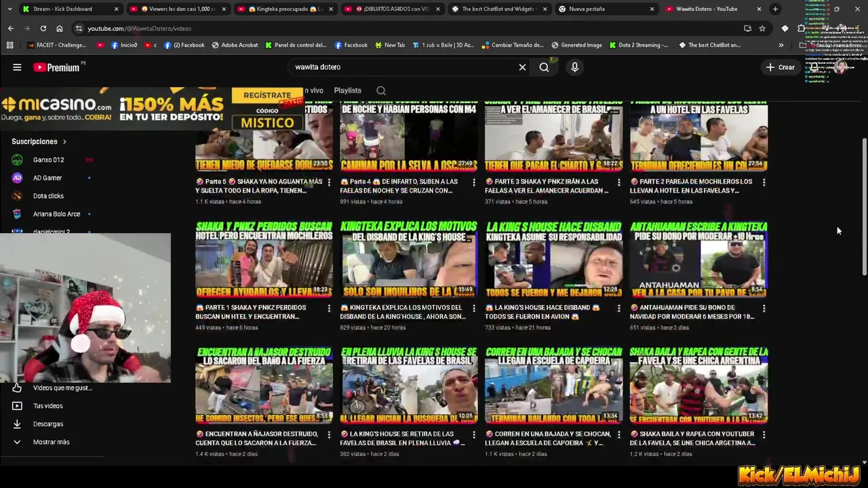This screenshot has height=488, width=868.
Task: Expand the Suscripciones section
Action: coord(39,142)
